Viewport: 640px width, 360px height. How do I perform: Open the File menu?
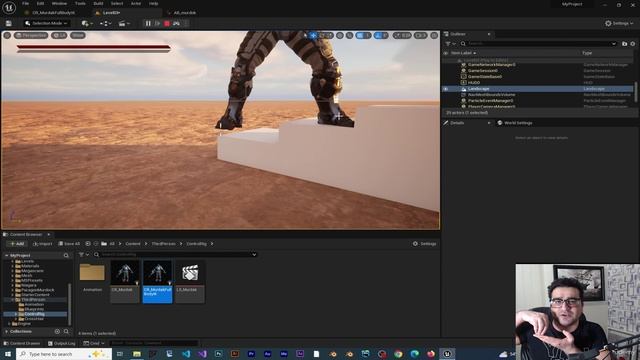pos(25,4)
